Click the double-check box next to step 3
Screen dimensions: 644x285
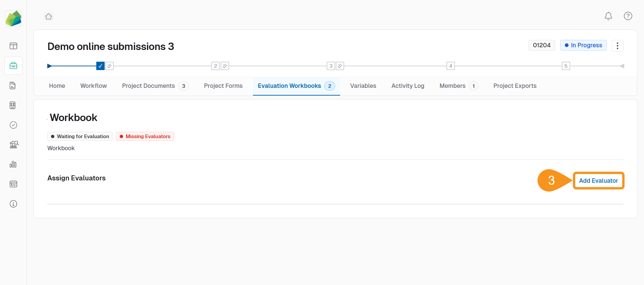(340, 66)
